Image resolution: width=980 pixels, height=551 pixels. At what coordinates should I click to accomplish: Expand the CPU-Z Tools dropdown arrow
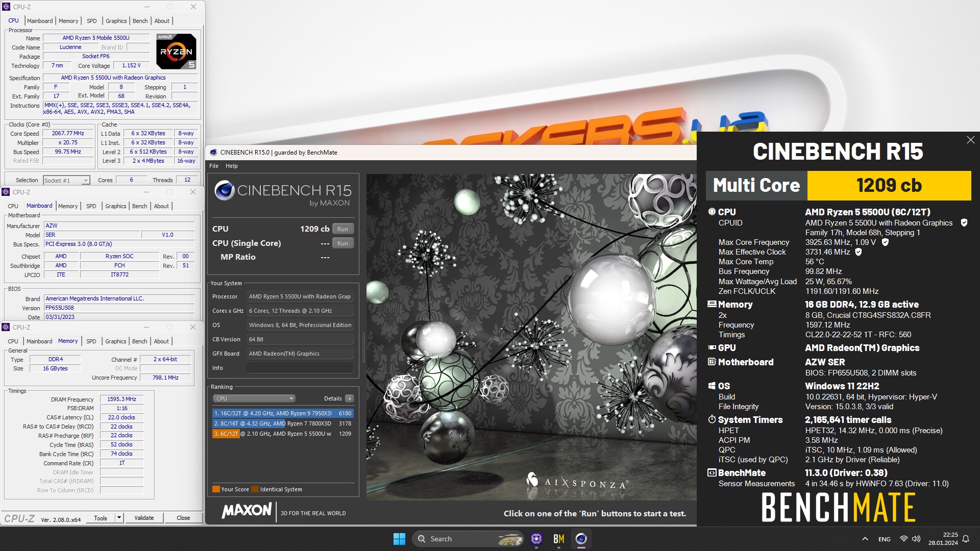(x=119, y=518)
